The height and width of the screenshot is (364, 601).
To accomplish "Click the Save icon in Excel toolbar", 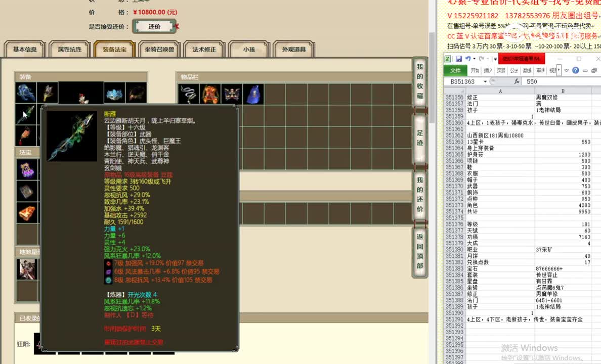I will tap(459, 59).
